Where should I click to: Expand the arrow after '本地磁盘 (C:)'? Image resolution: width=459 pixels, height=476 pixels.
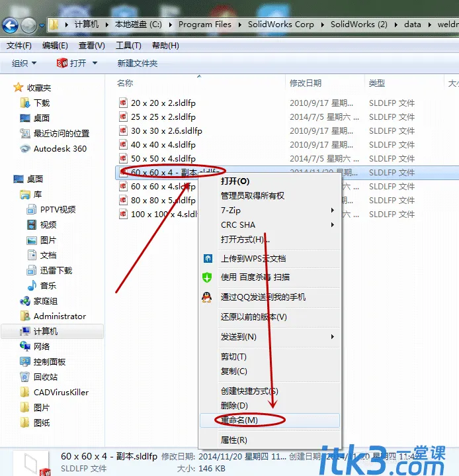[x=171, y=24]
